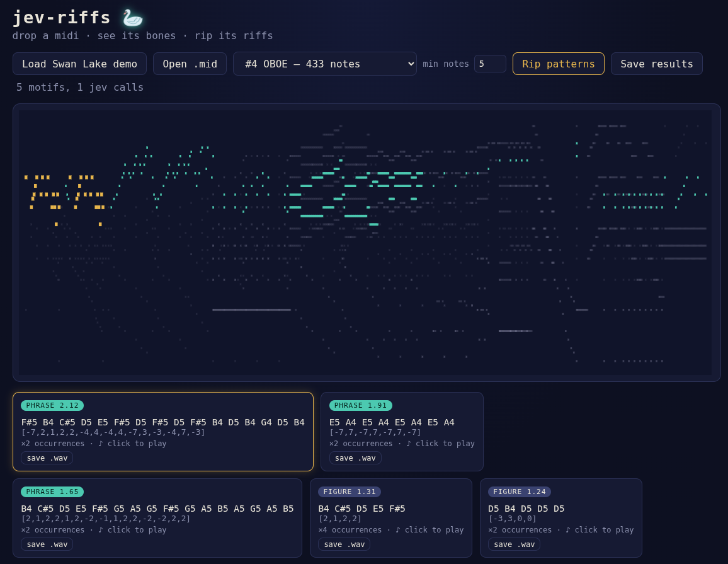Image resolution: width=728 pixels, height=564 pixels.
Task: Select the PHRASE 2.12 motif card
Action: click(163, 432)
